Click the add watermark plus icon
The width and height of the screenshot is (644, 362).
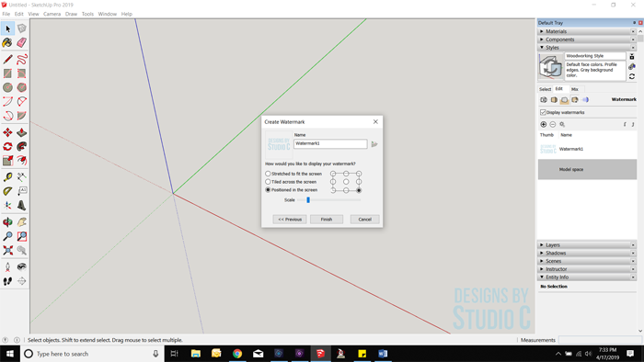coord(544,124)
